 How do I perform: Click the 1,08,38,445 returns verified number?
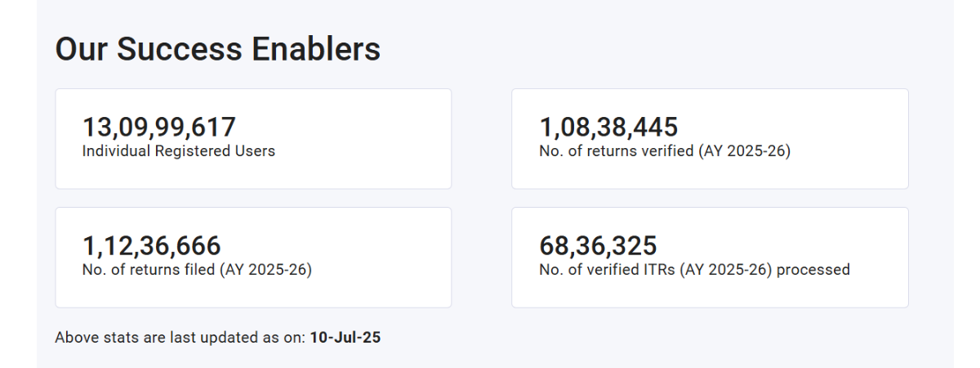(x=609, y=128)
